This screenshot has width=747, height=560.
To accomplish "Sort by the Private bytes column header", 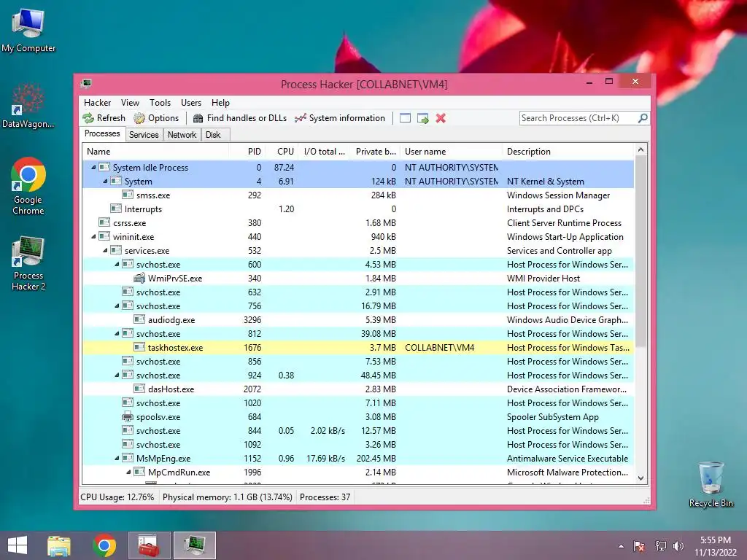I will coord(374,152).
